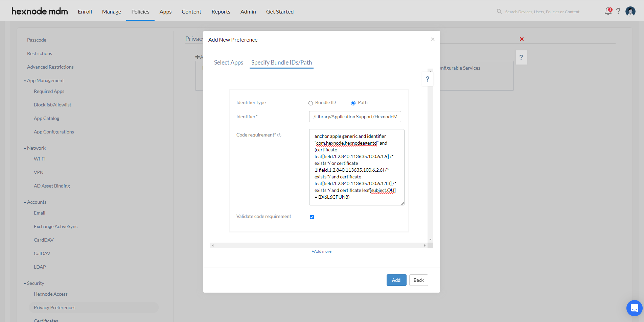Open the Reports menu
The width and height of the screenshot is (644, 322).
[x=221, y=11]
